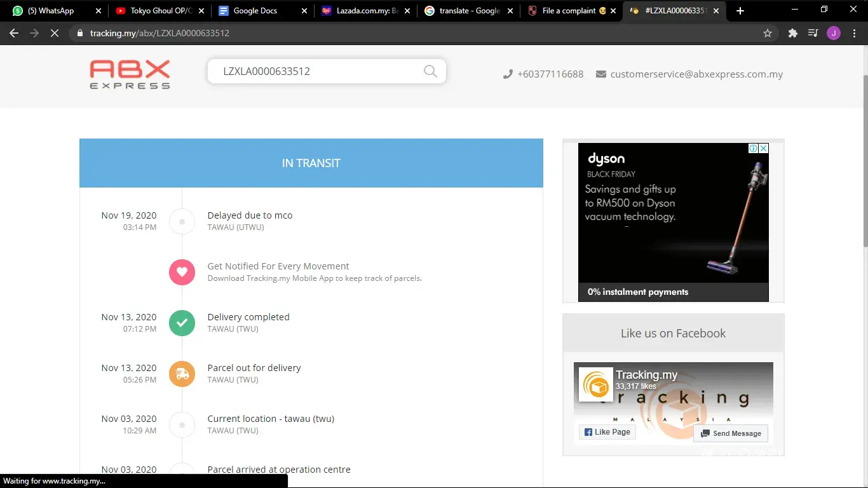The height and width of the screenshot is (488, 868).
Task: Switch to the WhatsApp tab
Action: pyautogui.click(x=51, y=11)
